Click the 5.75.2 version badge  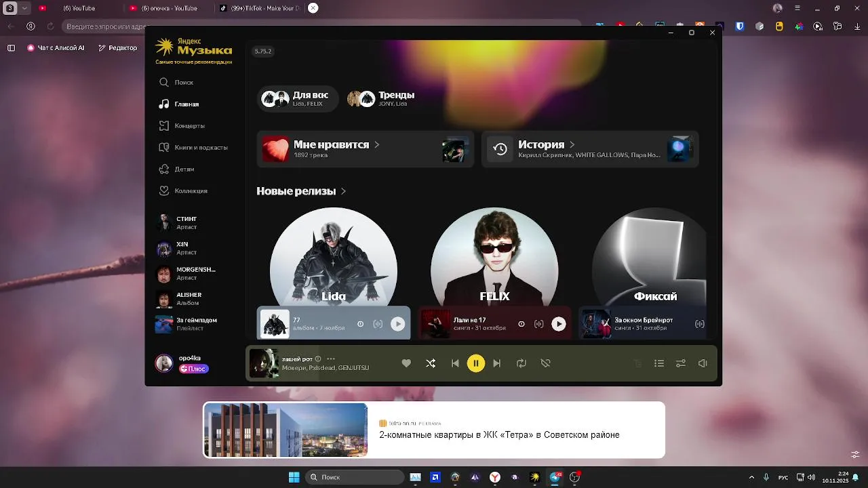click(x=262, y=51)
